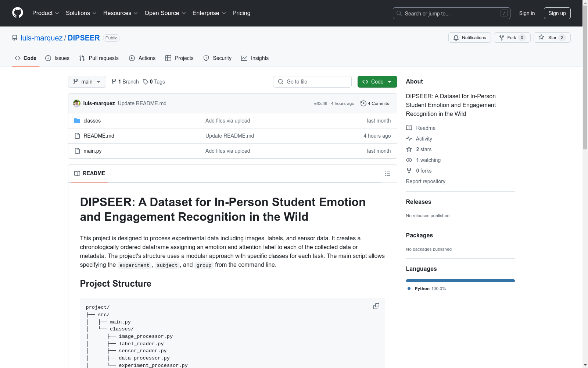The width and height of the screenshot is (588, 368).
Task: Open the green Code dropdown button
Action: click(x=377, y=82)
